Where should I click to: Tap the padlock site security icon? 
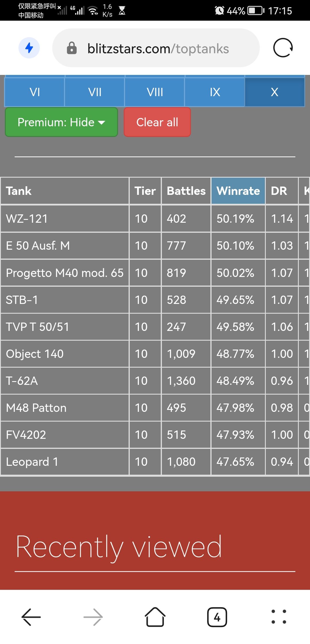tap(71, 48)
